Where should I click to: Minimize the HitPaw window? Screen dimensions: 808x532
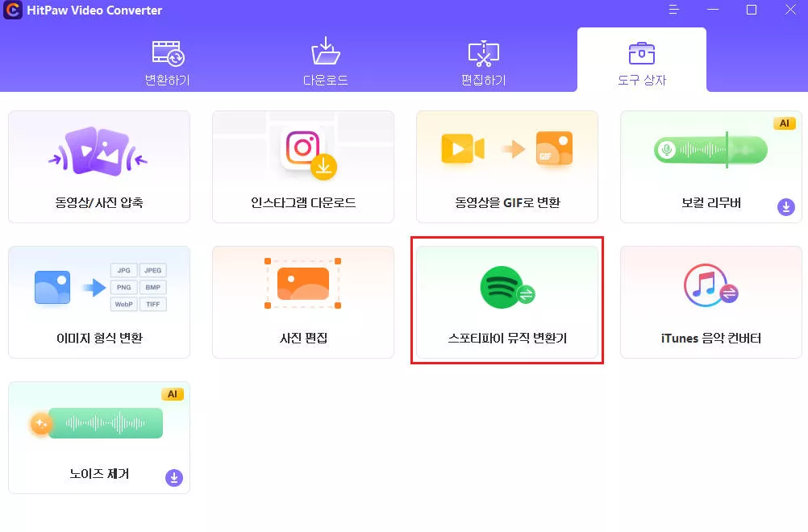pos(713,10)
